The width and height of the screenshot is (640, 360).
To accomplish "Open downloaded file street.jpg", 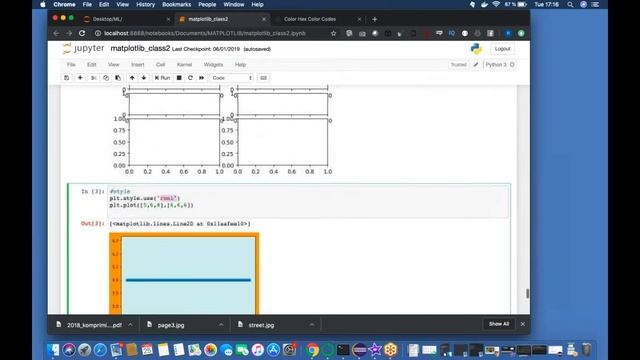I will [x=261, y=325].
